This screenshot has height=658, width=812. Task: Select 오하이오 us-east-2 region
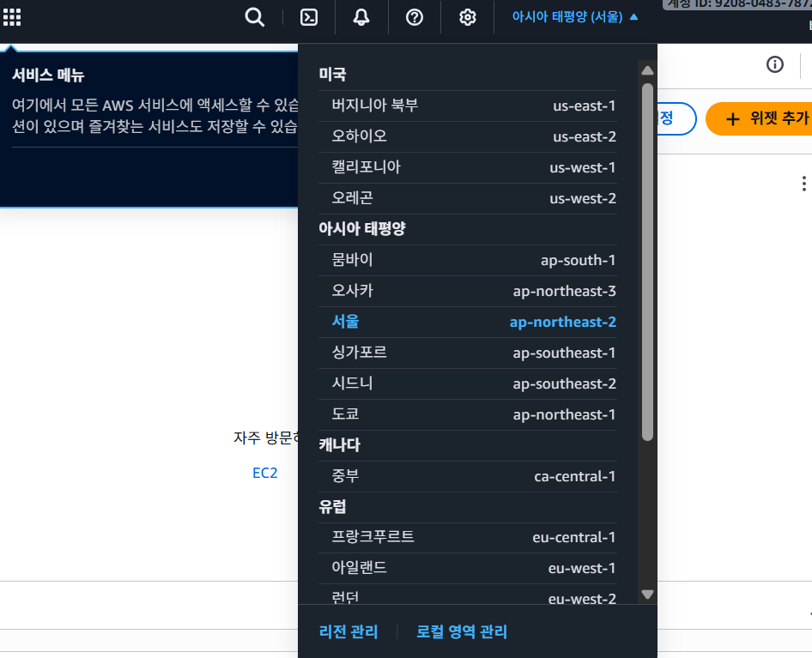[468, 136]
